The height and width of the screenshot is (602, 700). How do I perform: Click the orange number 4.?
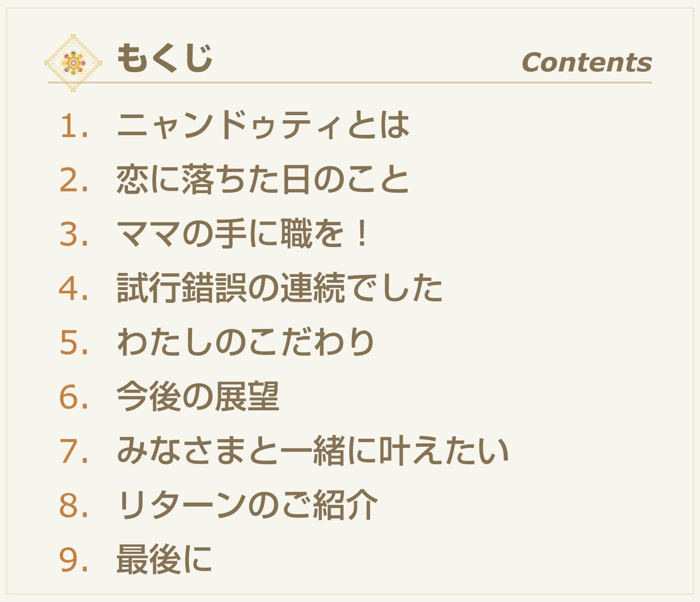[x=73, y=289]
